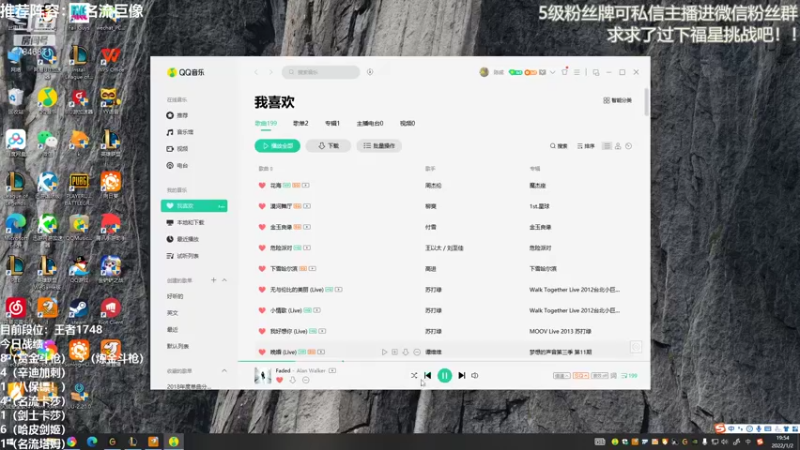
Task: Toggle the shuffle play mode
Action: coord(414,376)
